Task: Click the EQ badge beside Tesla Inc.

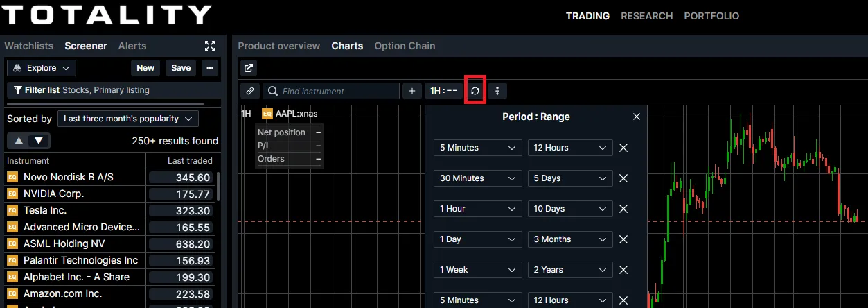Action: [x=12, y=210]
